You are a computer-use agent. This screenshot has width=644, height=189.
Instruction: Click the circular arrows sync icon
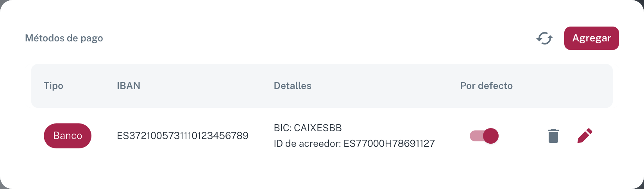click(x=544, y=38)
